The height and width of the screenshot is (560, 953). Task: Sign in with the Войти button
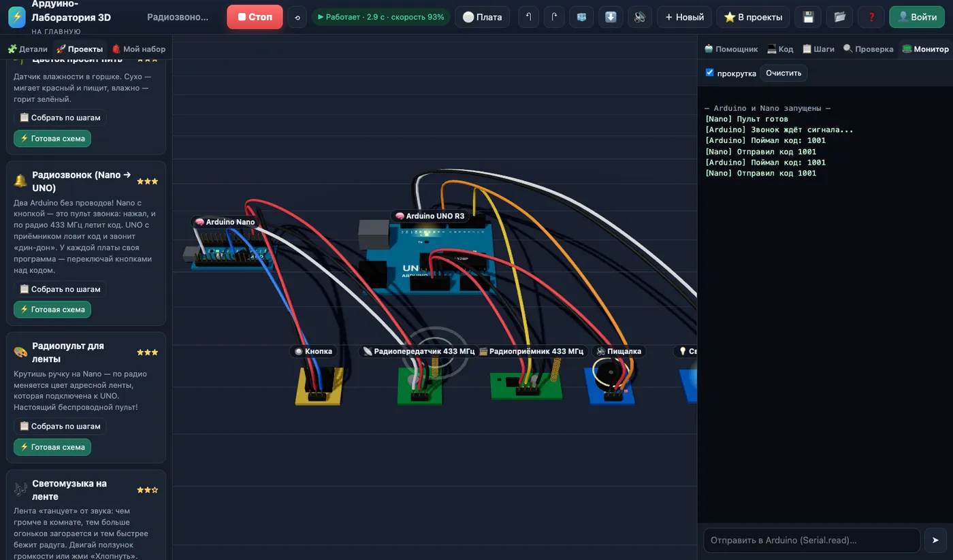point(916,17)
